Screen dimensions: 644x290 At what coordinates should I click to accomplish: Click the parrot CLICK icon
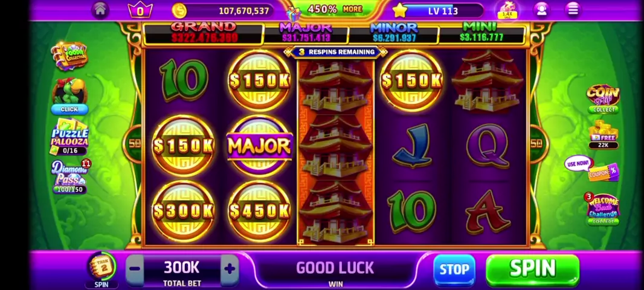pyautogui.click(x=69, y=96)
